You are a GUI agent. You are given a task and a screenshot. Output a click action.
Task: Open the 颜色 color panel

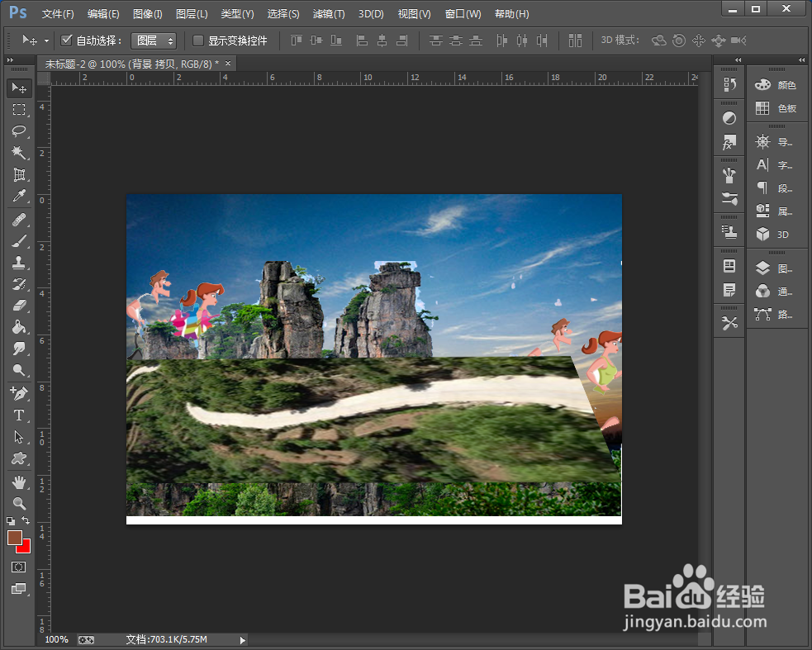point(776,85)
